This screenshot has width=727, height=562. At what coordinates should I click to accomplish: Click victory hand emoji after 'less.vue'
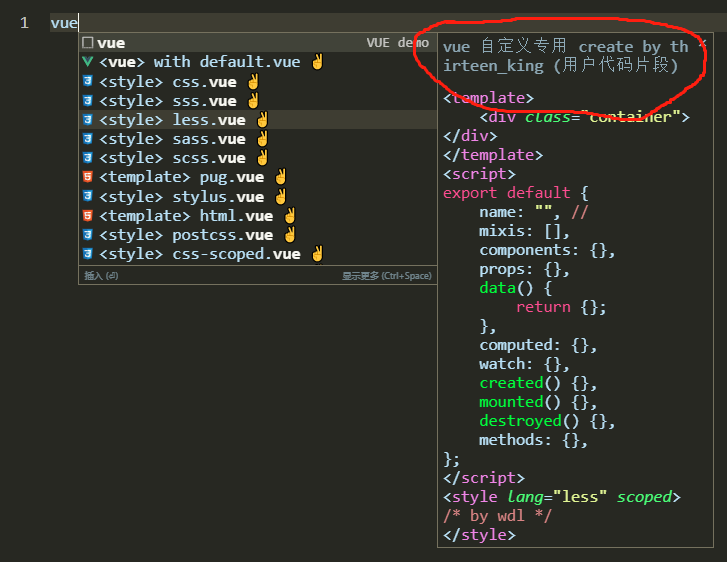(x=262, y=119)
